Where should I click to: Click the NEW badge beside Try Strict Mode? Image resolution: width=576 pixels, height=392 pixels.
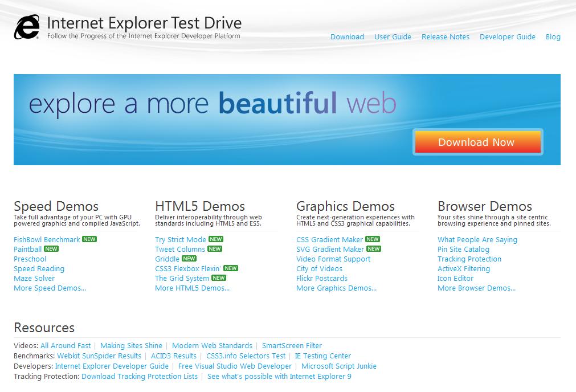pyautogui.click(x=215, y=239)
